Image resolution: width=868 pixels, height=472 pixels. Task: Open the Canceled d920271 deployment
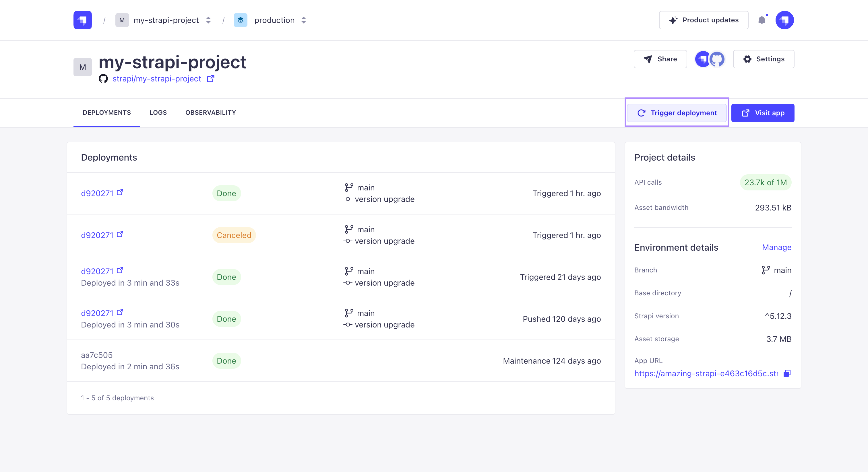pos(97,235)
